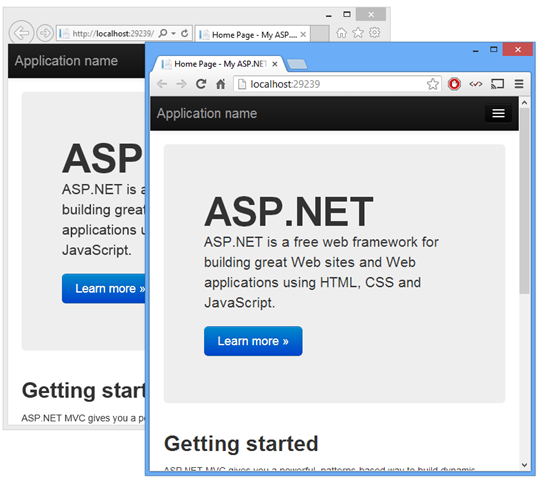The height and width of the screenshot is (480, 543).
Task: Open Favorites star in Internet Explorer toolbar
Action: point(358,33)
